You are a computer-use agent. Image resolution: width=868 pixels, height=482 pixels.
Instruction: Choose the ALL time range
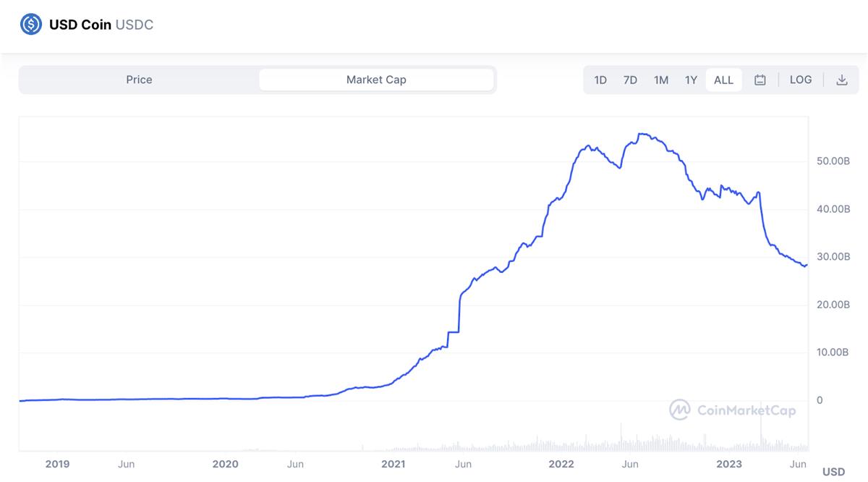pyautogui.click(x=723, y=80)
